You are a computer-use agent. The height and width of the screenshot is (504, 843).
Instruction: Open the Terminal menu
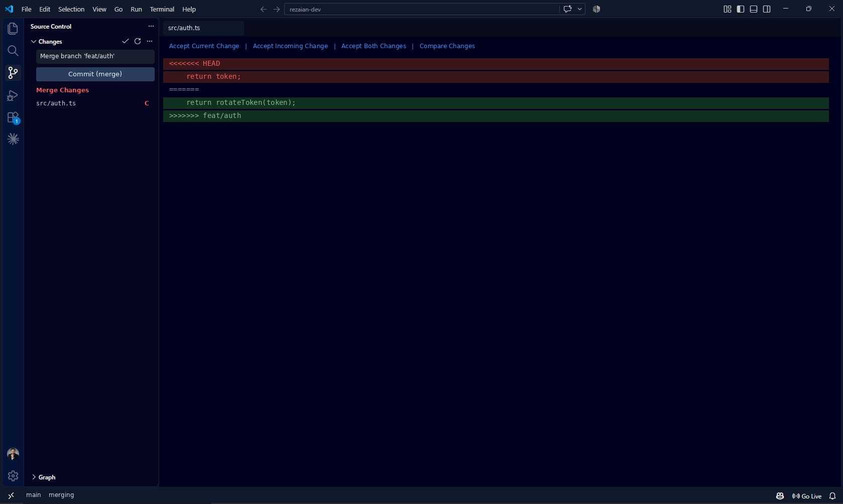pos(162,9)
